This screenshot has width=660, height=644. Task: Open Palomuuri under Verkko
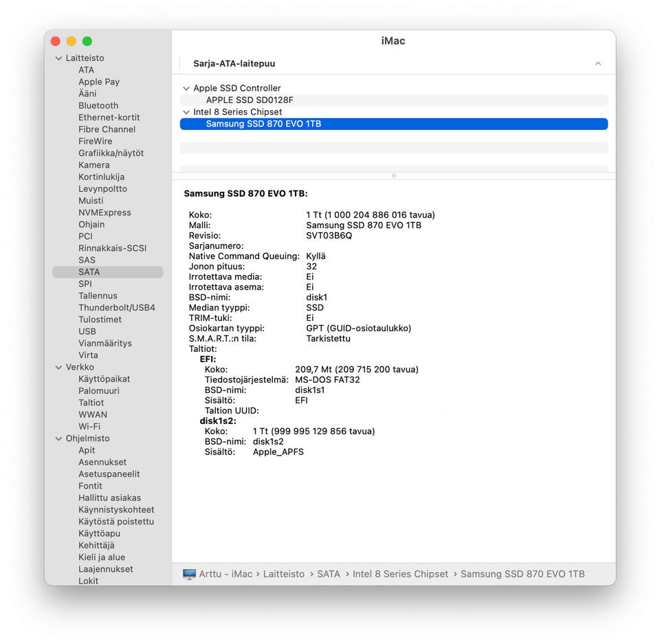coord(99,390)
